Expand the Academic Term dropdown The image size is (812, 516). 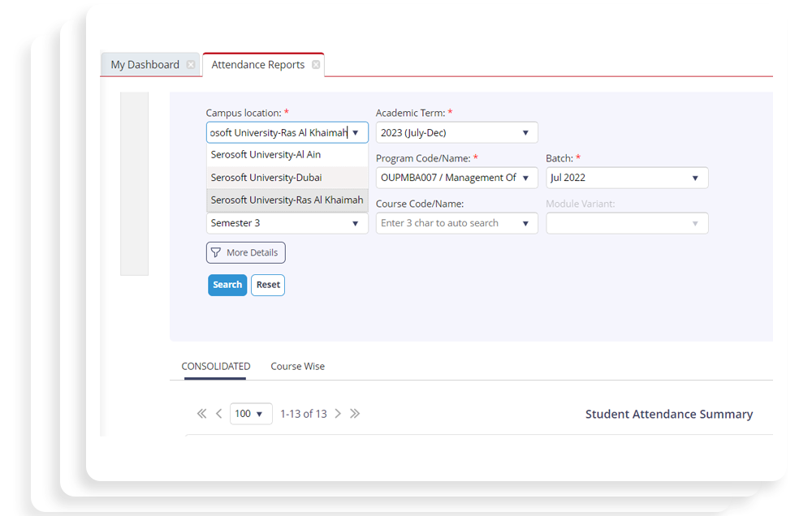[525, 132]
